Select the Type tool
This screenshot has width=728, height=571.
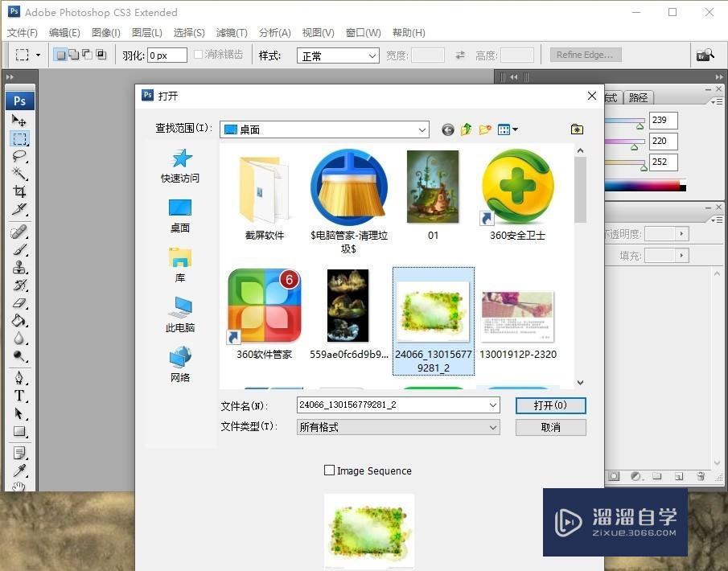[x=18, y=394]
